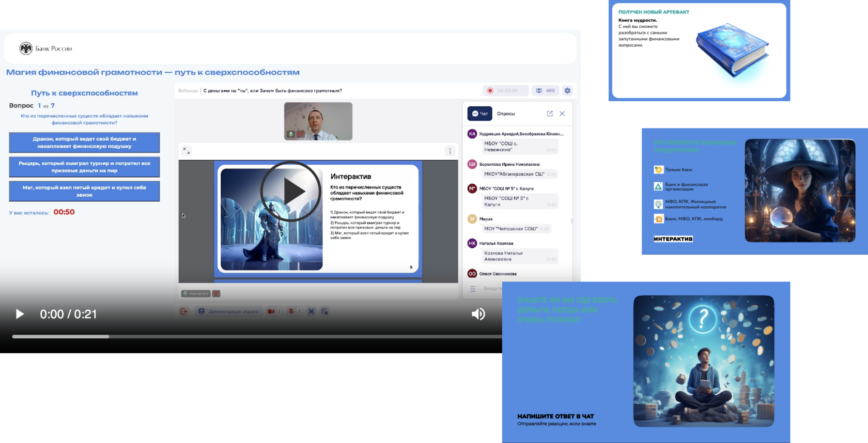
Task: Click the БИ avatar of Борзилова Ирина
Action: (x=472, y=164)
